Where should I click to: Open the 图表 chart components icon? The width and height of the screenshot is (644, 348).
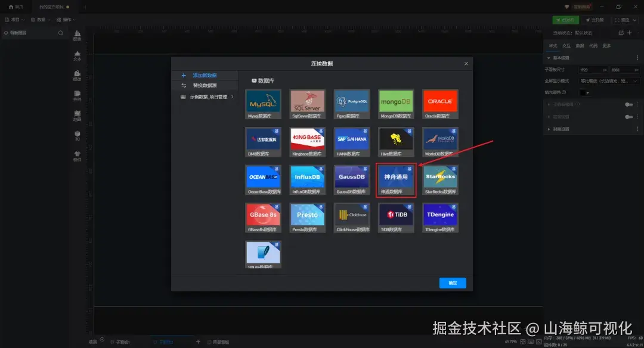click(77, 36)
